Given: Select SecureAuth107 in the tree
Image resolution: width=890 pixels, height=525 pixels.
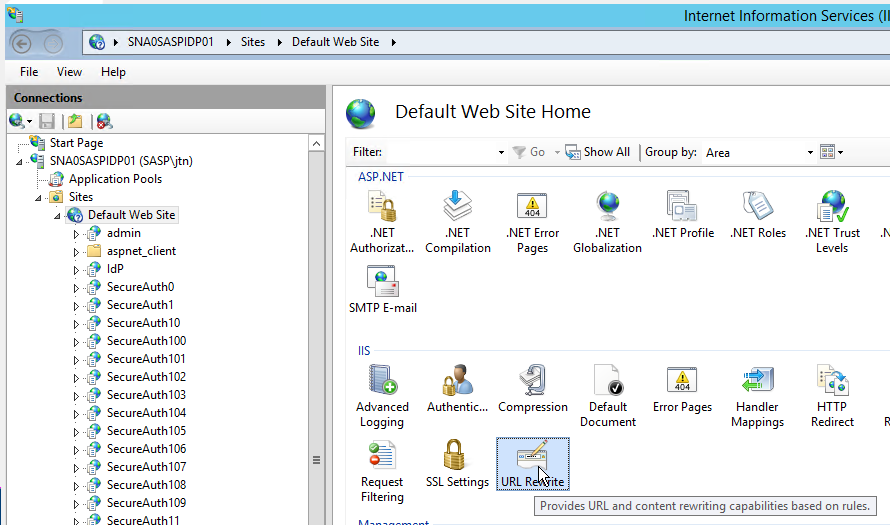Looking at the screenshot, I should point(146,467).
